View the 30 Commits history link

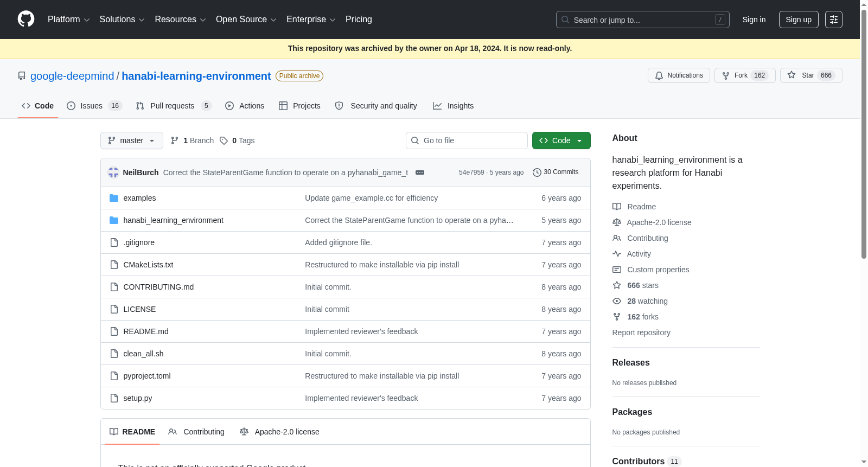[x=556, y=172]
